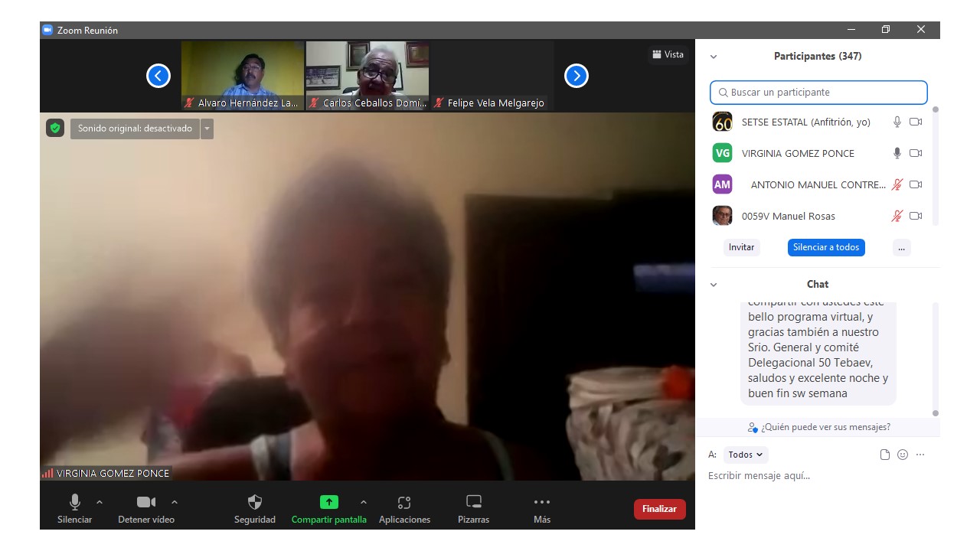980x551 pixels.
Task: Click Finalizar meeting button
Action: click(659, 509)
